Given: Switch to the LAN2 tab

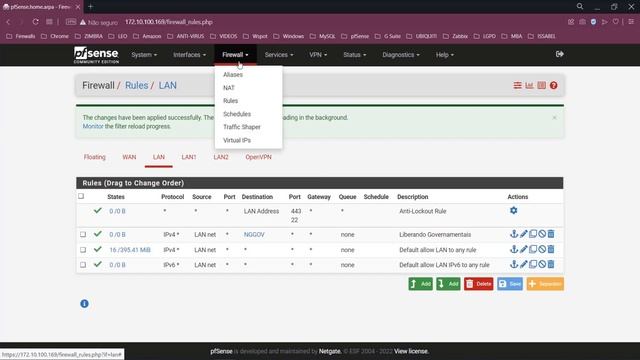Looking at the screenshot, I should [x=221, y=157].
